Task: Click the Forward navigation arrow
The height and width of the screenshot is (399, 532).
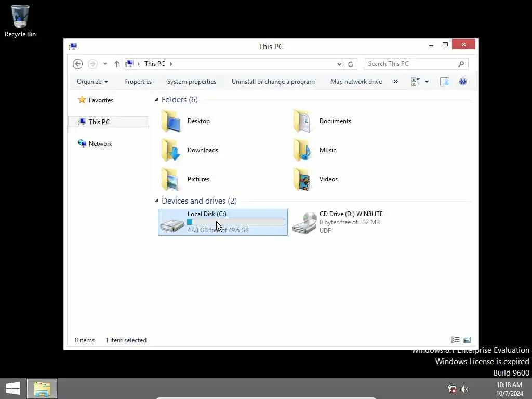Action: click(x=92, y=64)
